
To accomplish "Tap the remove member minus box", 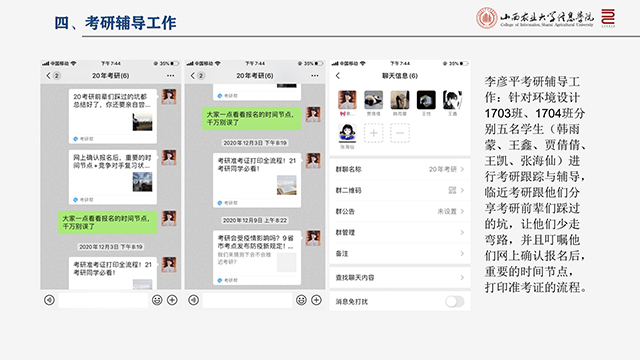I will pyautogui.click(x=400, y=133).
